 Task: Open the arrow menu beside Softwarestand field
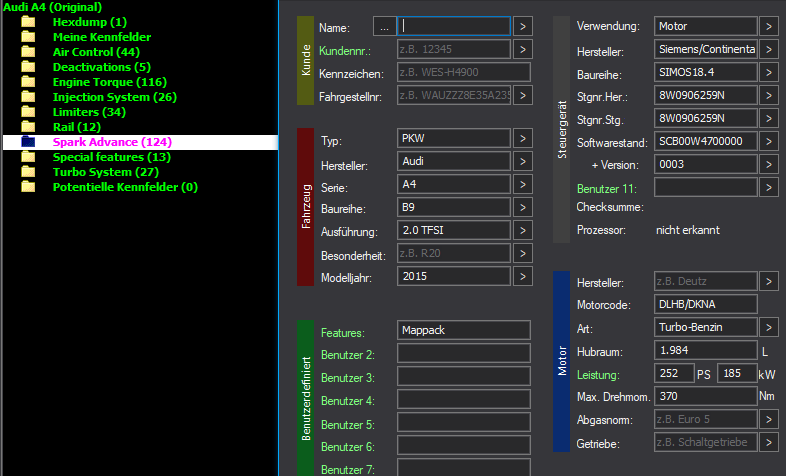[769, 142]
